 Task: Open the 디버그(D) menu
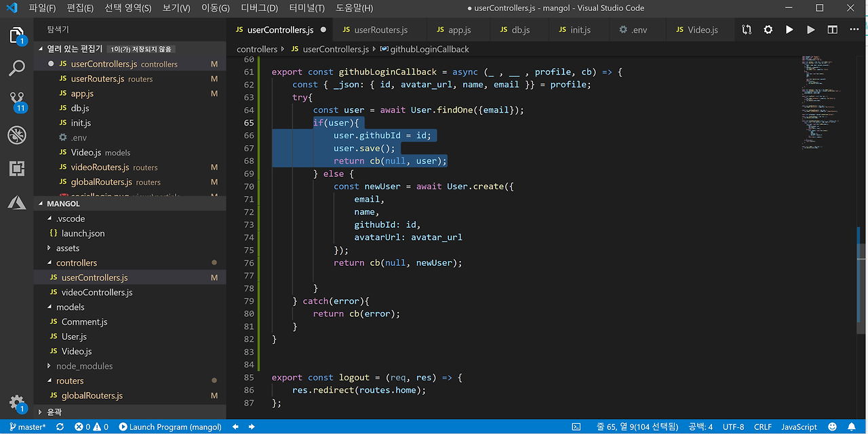[x=259, y=8]
